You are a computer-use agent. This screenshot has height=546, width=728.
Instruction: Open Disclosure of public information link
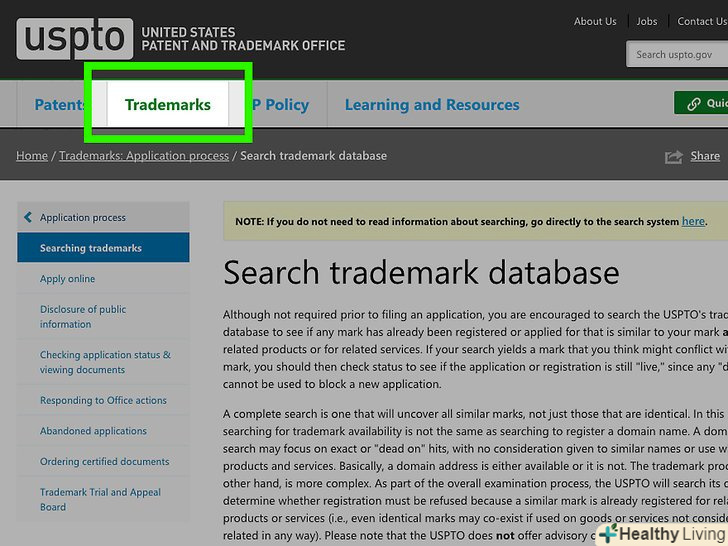click(x=83, y=317)
